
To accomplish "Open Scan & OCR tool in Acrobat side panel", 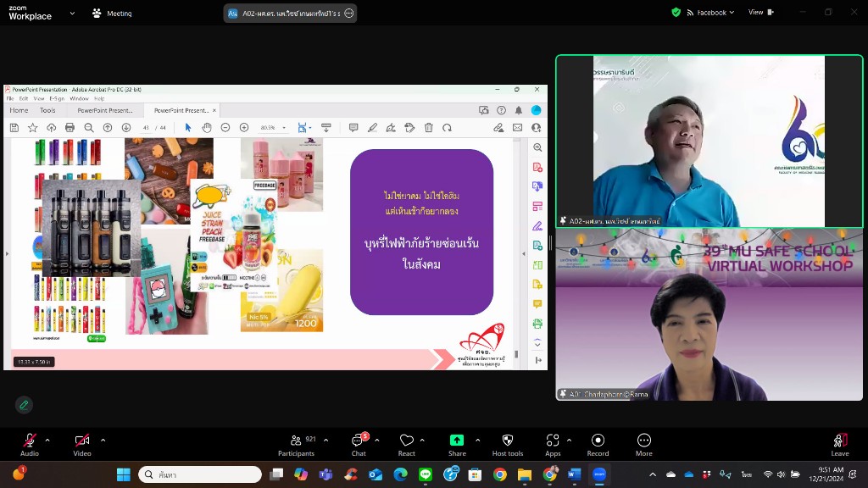I will [537, 324].
